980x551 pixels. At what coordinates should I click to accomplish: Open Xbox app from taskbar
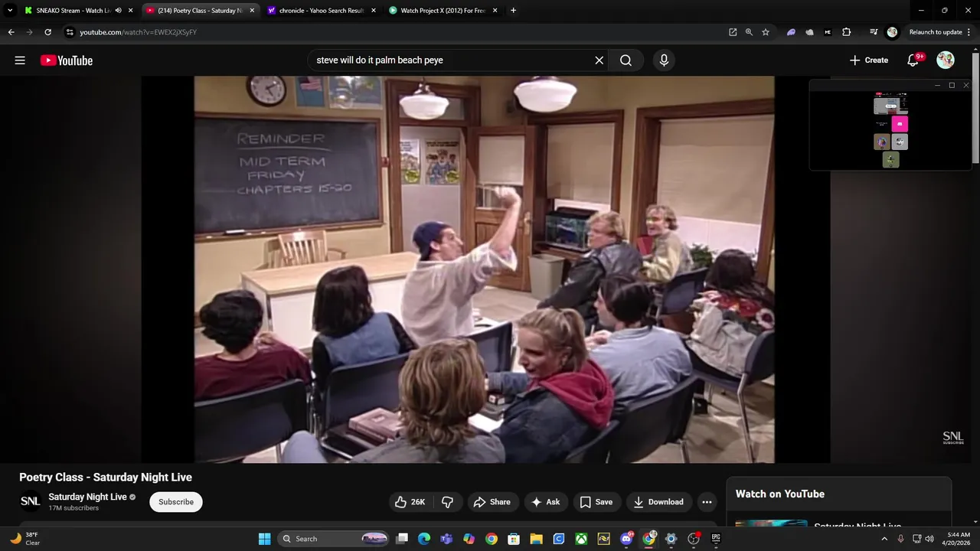point(581,539)
